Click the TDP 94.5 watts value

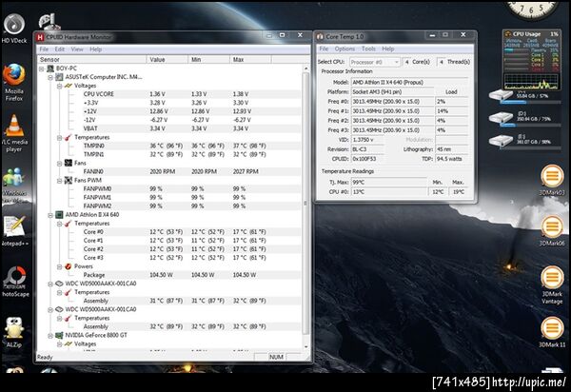pos(452,159)
